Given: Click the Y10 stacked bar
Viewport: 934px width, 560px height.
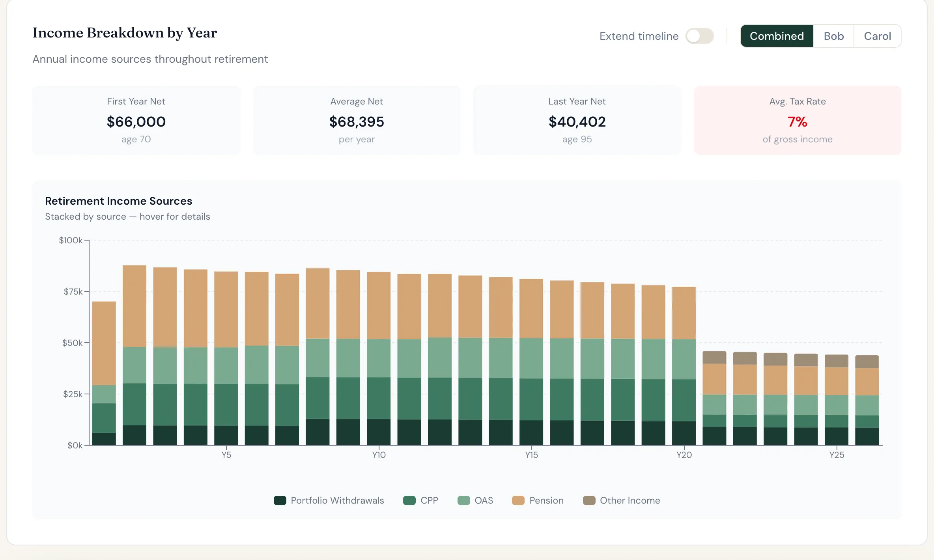Looking at the screenshot, I should [379, 358].
